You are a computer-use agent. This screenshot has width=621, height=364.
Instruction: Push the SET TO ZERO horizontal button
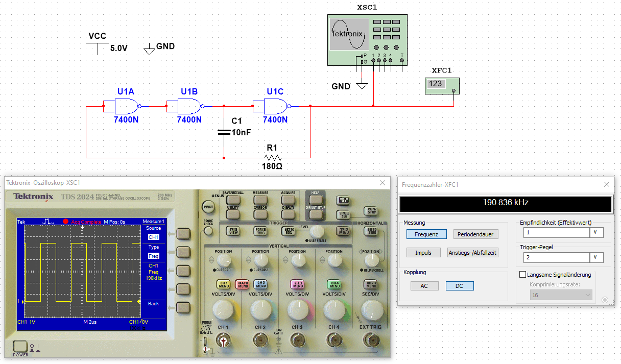(x=371, y=231)
